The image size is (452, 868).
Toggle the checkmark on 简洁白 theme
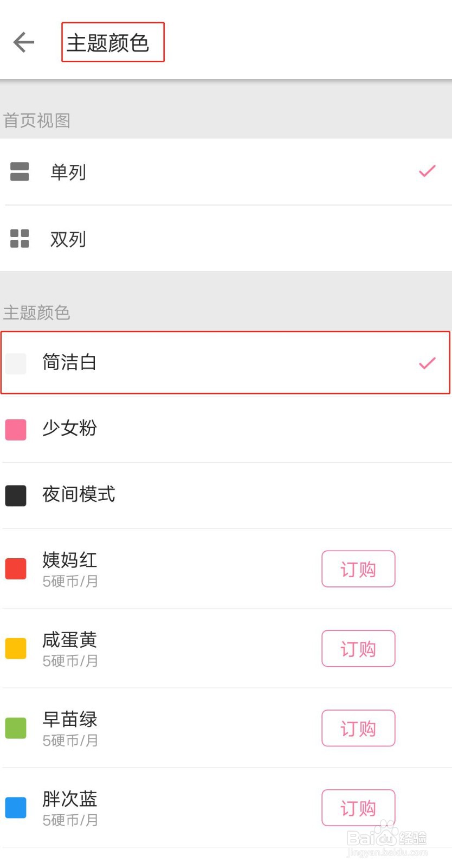[427, 363]
